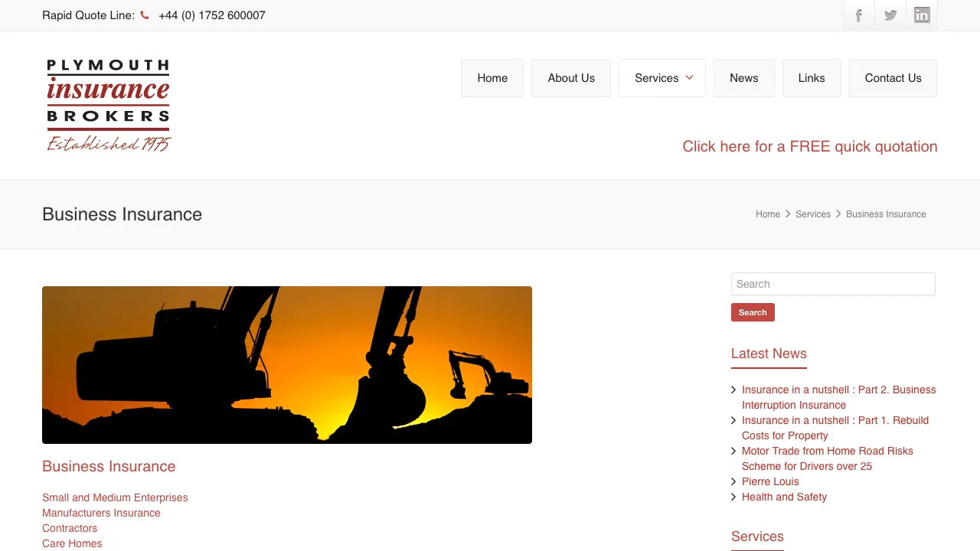Click inside the Search input field
Viewport: 980px width, 551px height.
point(833,284)
